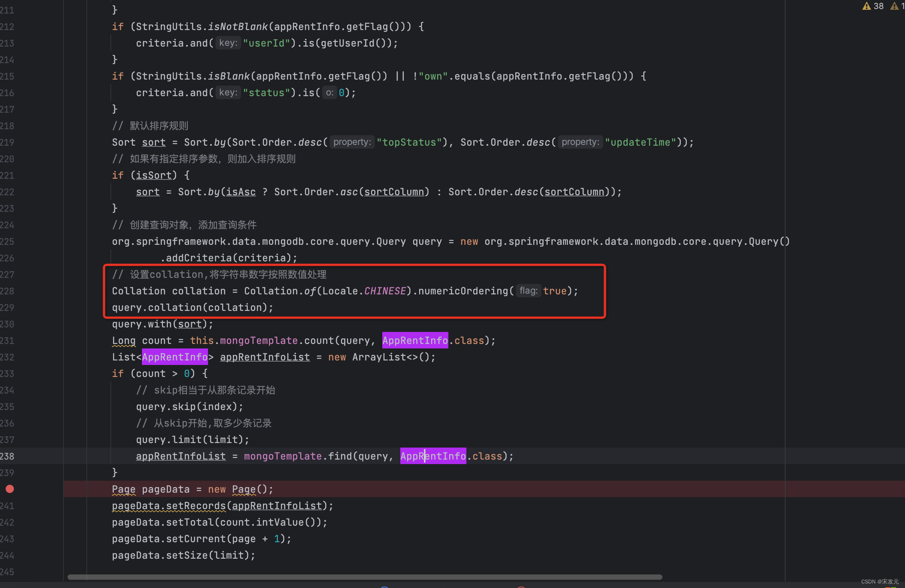Click the 'flag:' parameter hint on line 228
Image resolution: width=905 pixels, height=588 pixels.
pyautogui.click(x=528, y=290)
